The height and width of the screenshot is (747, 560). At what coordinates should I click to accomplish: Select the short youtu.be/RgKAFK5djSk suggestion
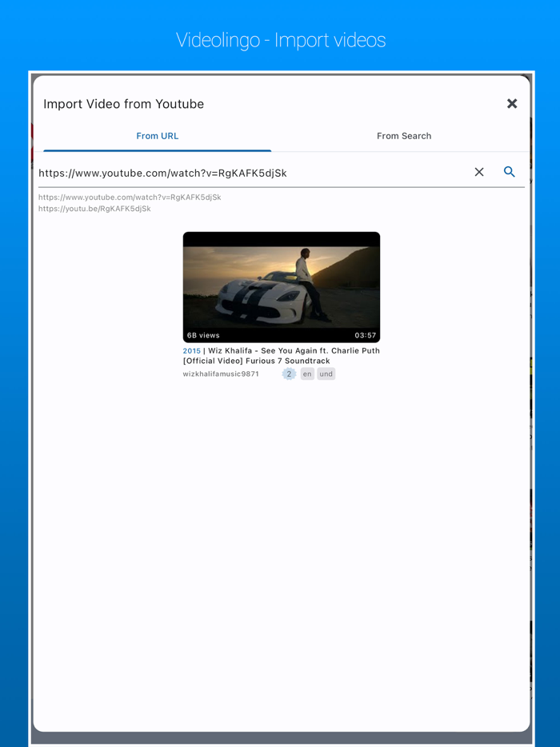pos(94,209)
